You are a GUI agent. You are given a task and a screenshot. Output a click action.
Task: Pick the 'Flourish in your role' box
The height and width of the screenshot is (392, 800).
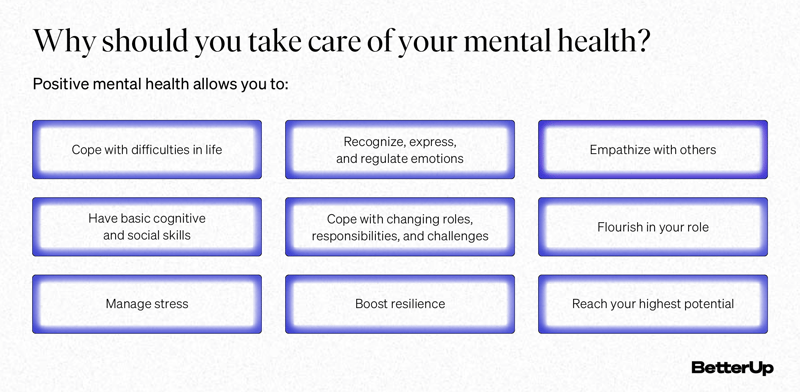[653, 227]
